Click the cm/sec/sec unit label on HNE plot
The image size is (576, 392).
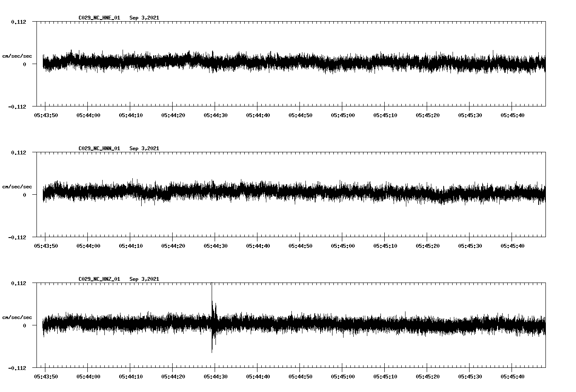(x=17, y=56)
